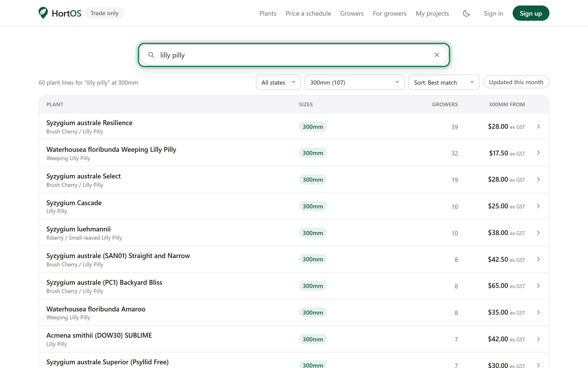Viewport: 588px width, 368px height.
Task: Click the GROWERS column header
Action: pos(445,104)
